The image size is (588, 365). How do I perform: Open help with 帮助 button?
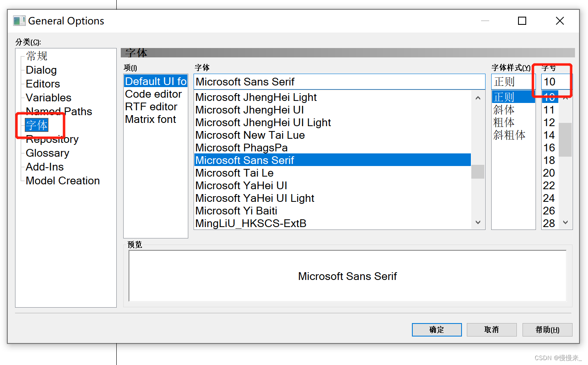[x=547, y=330]
